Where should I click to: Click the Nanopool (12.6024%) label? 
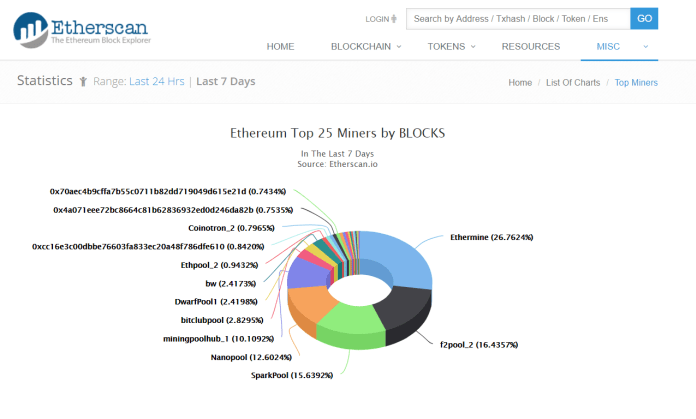251,357
